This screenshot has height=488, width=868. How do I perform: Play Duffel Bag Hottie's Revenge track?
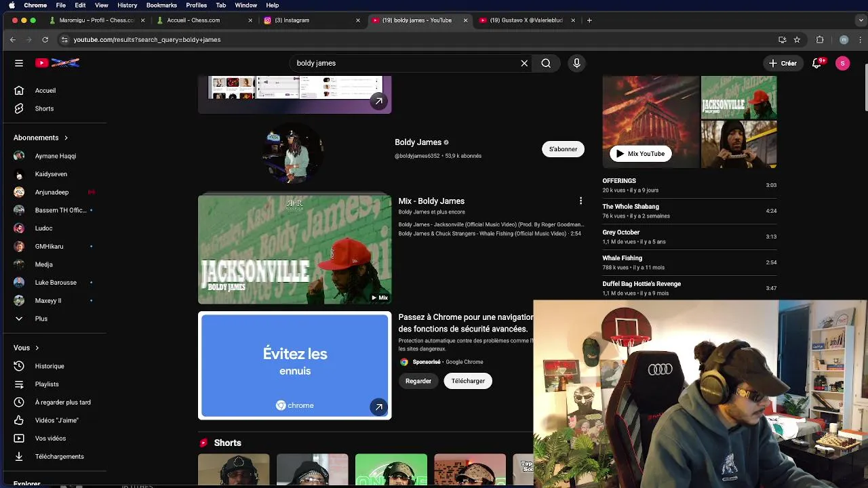pos(689,288)
